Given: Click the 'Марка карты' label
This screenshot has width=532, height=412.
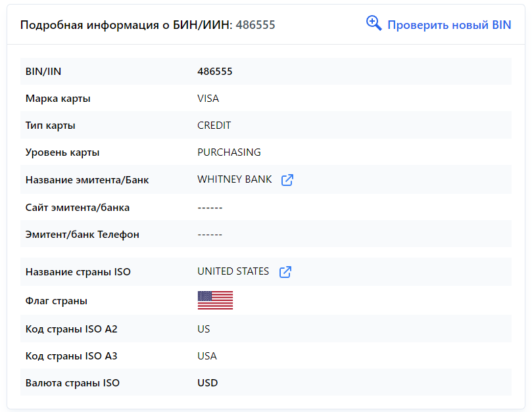Looking at the screenshot, I should [58, 99].
